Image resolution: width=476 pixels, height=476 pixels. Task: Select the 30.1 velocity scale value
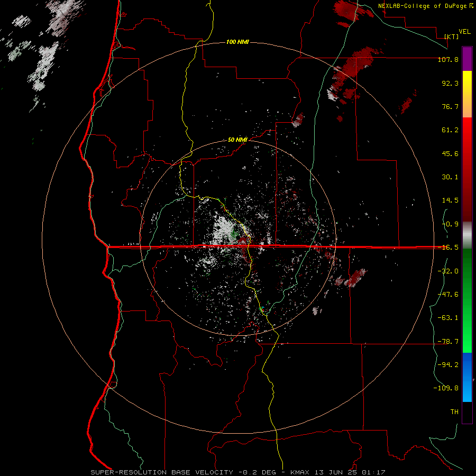click(450, 177)
